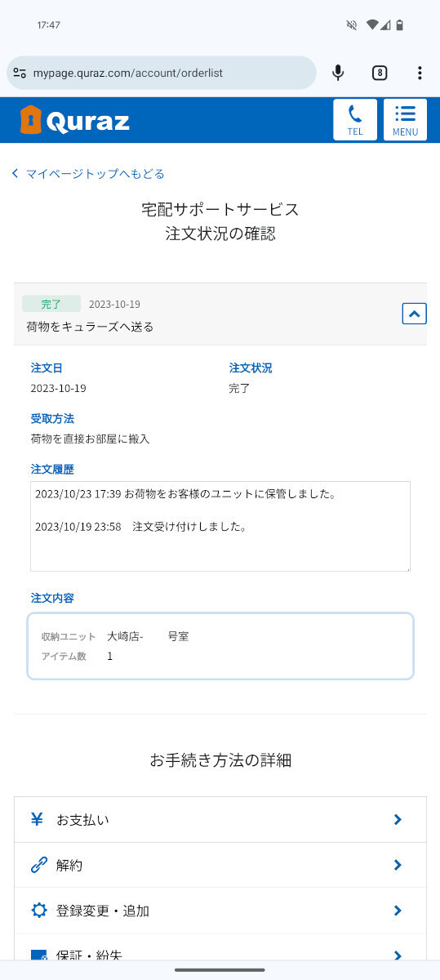Tap the TEL phone icon button

click(355, 120)
